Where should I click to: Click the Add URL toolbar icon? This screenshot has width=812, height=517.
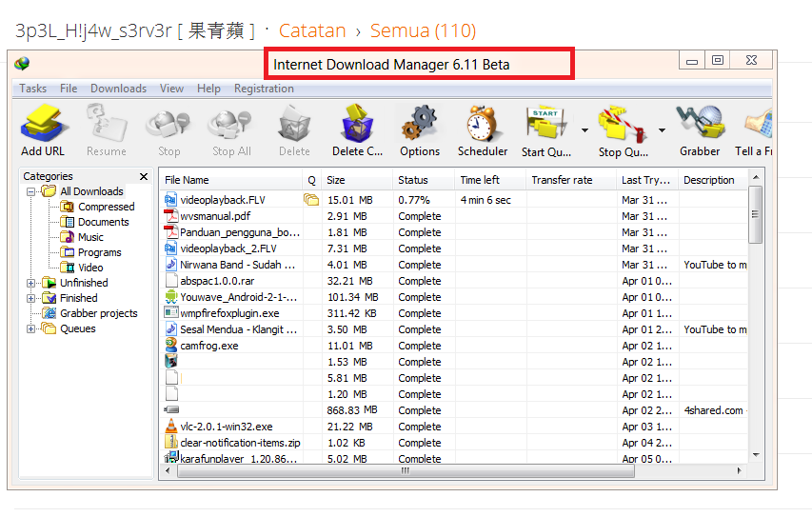tap(43, 123)
